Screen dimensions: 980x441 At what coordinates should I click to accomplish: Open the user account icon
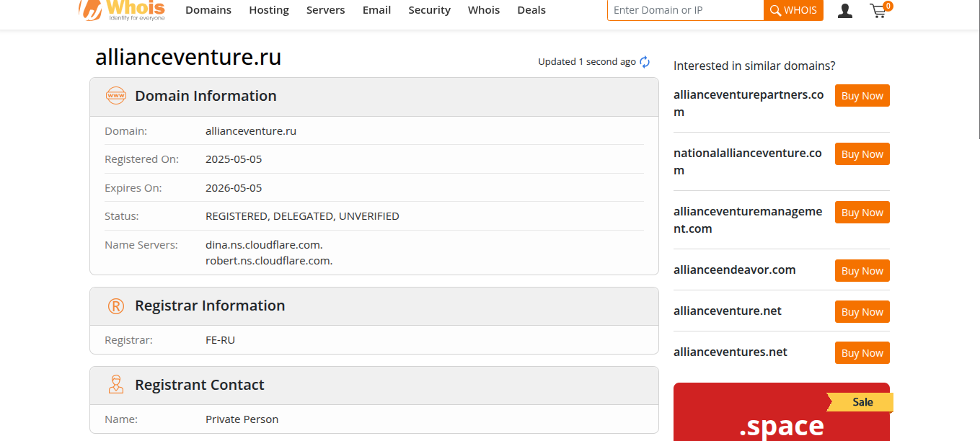pos(845,11)
